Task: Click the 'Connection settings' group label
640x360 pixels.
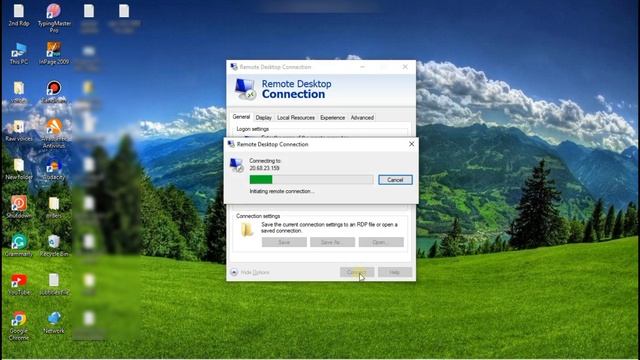Action: point(258,216)
